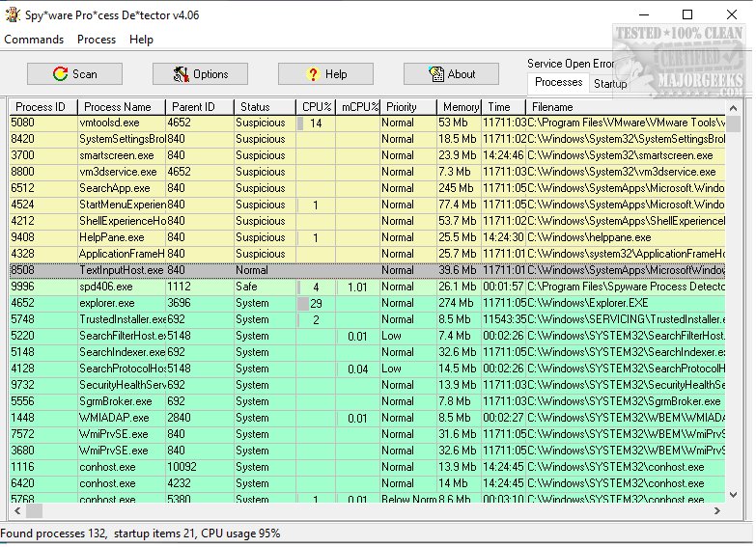Sort by Status column header

[265, 107]
